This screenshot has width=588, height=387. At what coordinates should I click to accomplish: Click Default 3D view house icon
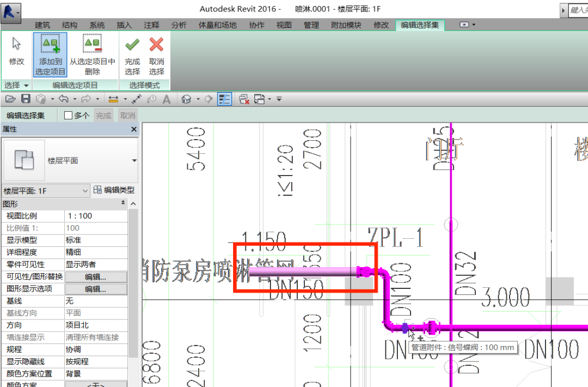(x=186, y=99)
